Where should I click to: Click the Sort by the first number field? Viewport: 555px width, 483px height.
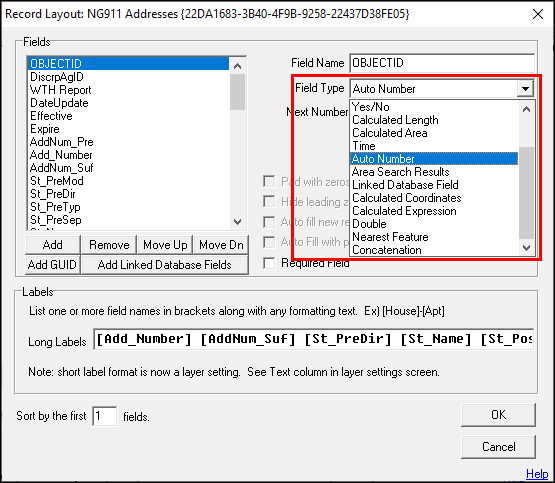tap(104, 416)
